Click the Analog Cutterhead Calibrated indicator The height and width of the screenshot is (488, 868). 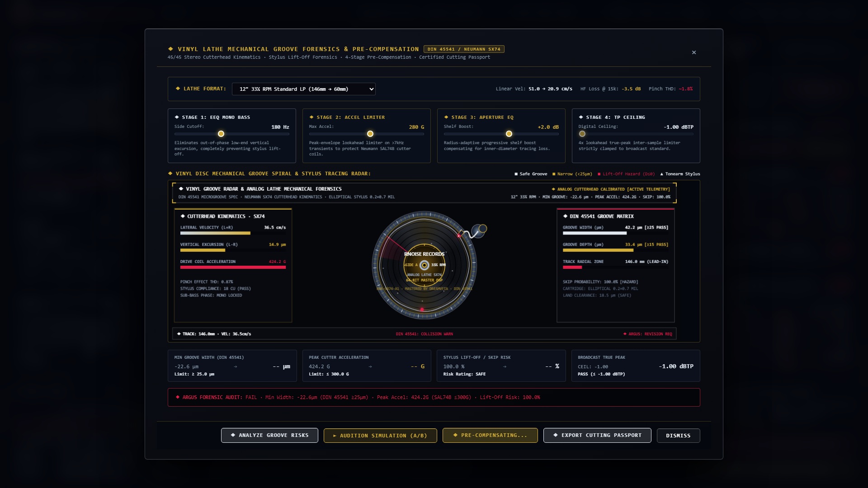[611, 189]
